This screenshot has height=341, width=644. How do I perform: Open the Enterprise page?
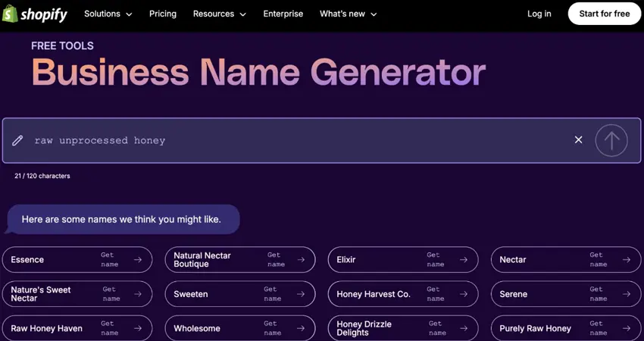pyautogui.click(x=283, y=14)
